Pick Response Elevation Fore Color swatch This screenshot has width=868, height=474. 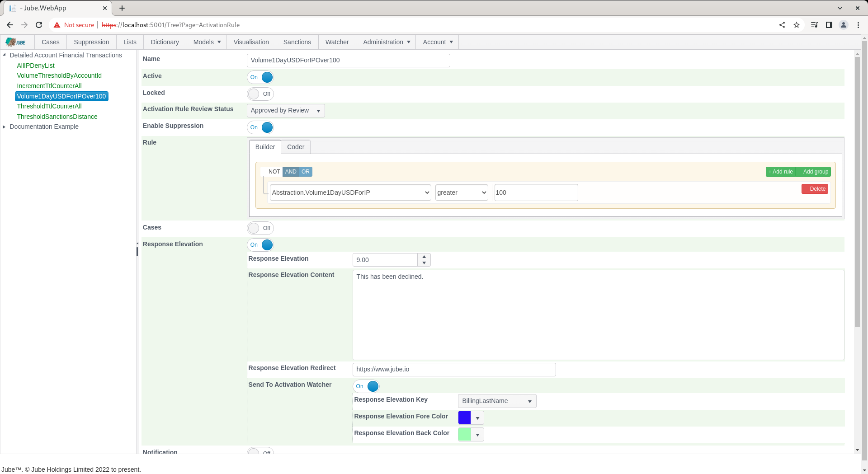click(464, 418)
